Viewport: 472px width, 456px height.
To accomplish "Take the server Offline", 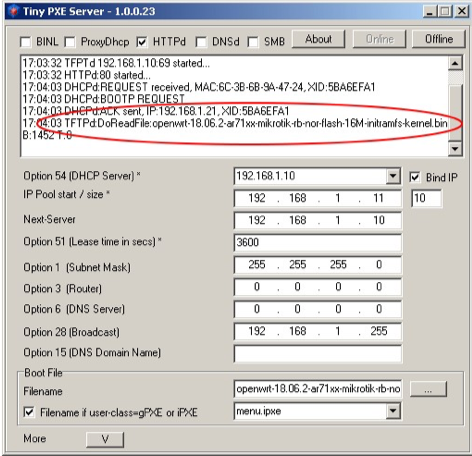I will tap(439, 39).
